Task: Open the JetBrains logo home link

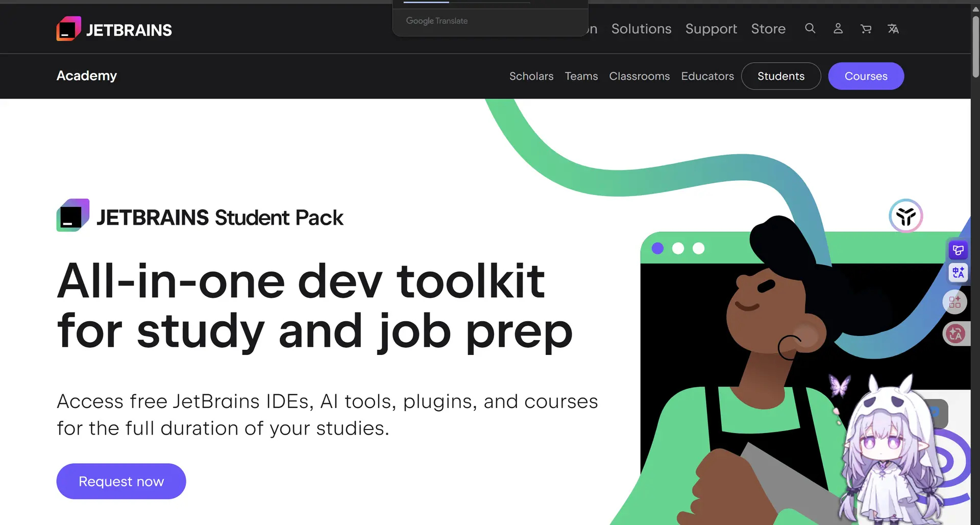Action: [114, 29]
